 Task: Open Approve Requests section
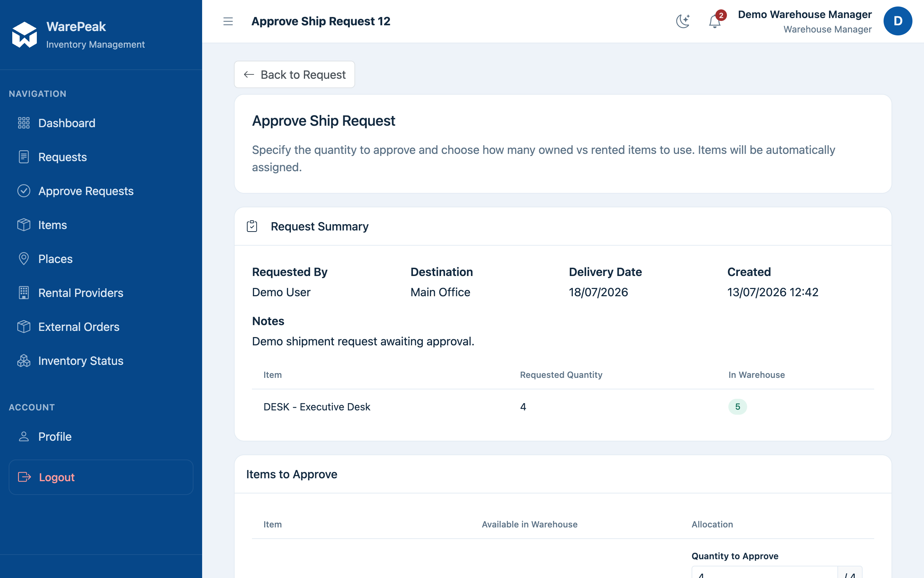coord(101,191)
